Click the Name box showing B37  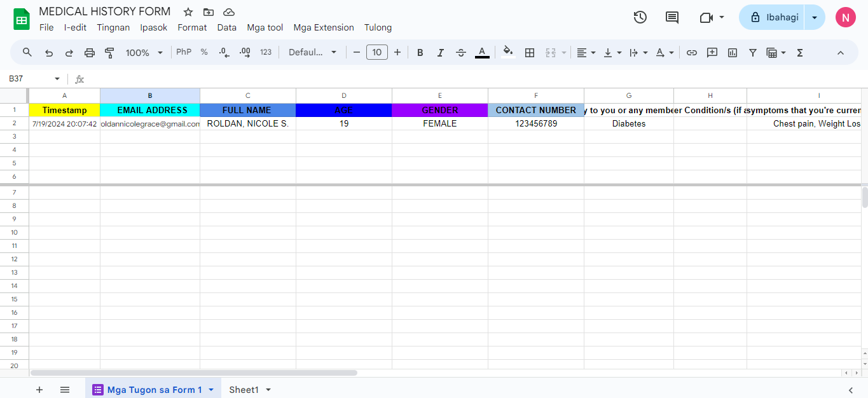coord(29,79)
